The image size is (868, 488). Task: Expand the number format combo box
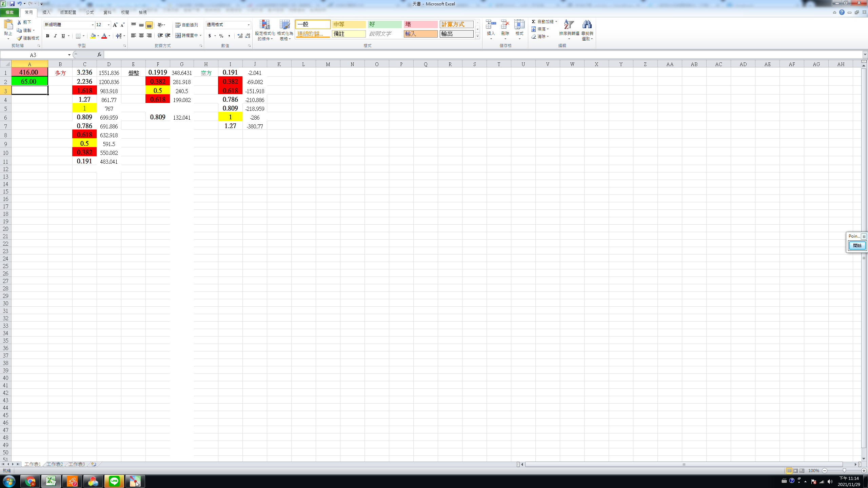pos(249,25)
